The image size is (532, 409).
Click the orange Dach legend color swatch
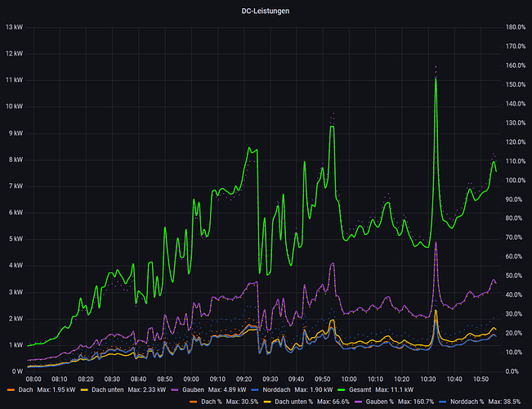pyautogui.click(x=11, y=389)
